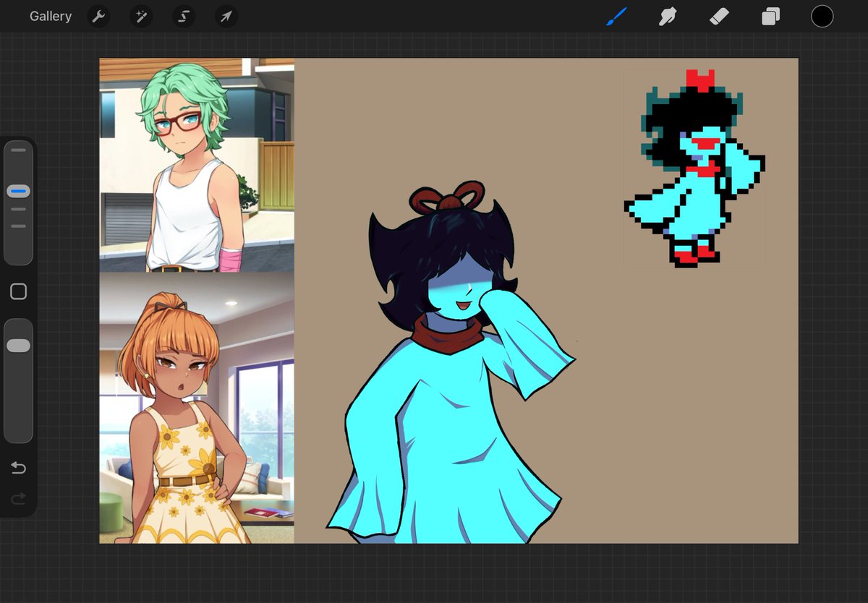Open the black color picker swatch
This screenshot has width=868, height=603.
[x=822, y=16]
